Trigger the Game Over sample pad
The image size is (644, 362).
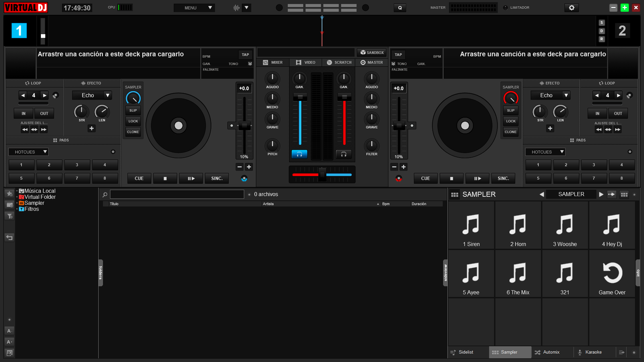pyautogui.click(x=612, y=274)
